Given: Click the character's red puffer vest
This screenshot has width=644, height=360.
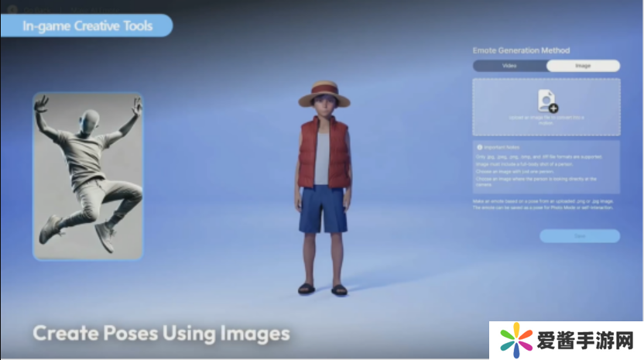Looking at the screenshot, I should pyautogui.click(x=324, y=151).
